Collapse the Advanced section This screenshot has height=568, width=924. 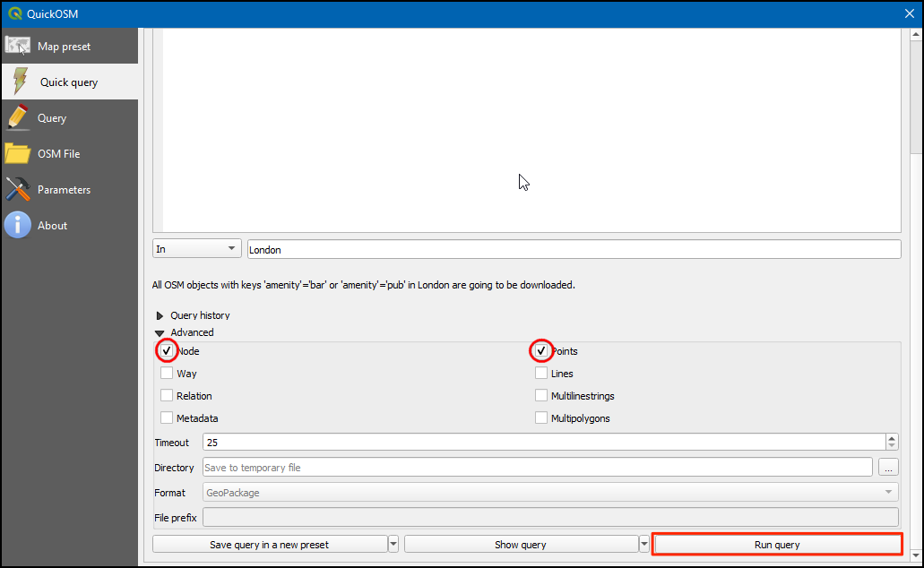click(x=160, y=332)
